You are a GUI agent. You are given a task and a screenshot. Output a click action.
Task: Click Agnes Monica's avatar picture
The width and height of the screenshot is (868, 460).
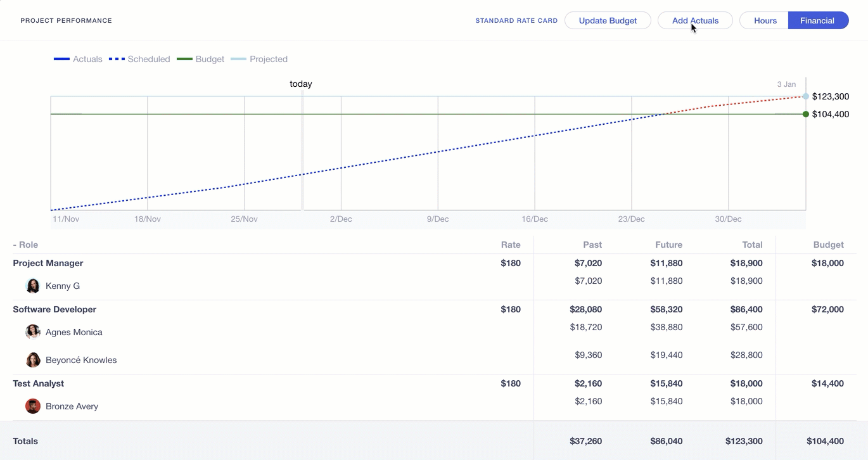[33, 332]
